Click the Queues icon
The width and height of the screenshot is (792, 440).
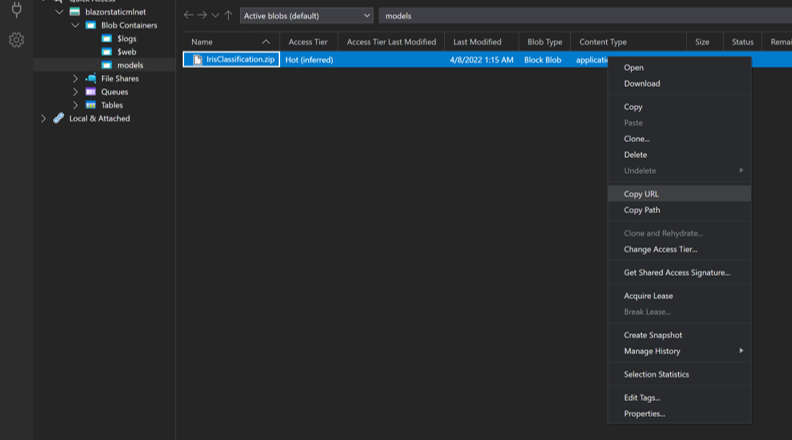coord(90,92)
